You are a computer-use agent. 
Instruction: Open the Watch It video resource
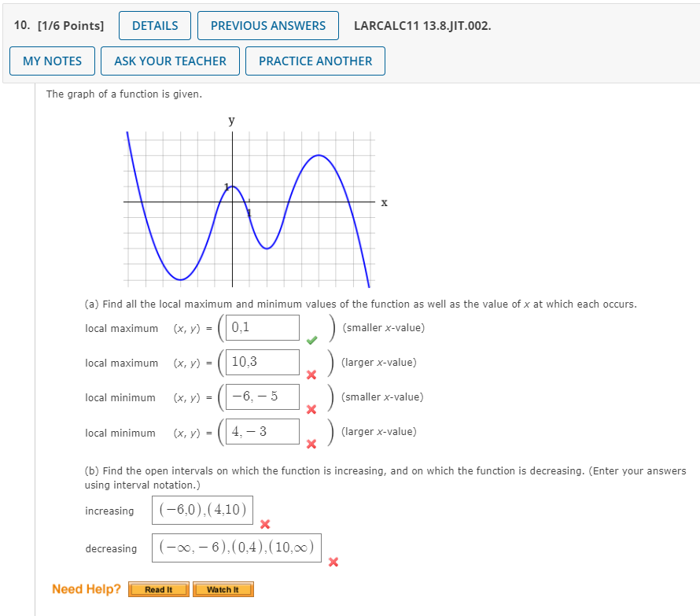coord(223,588)
